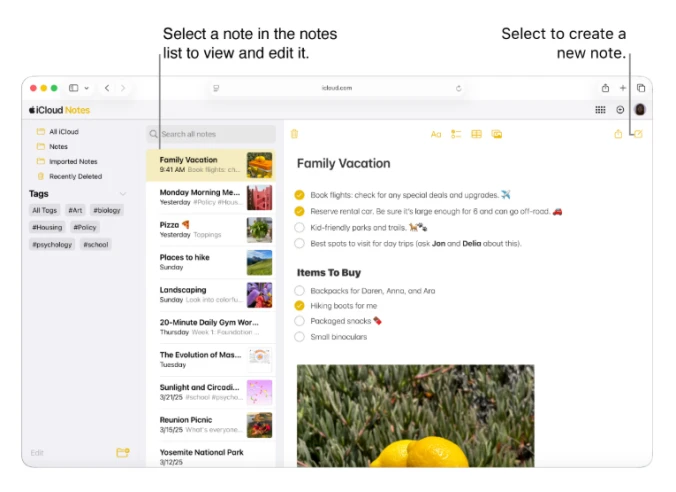The width and height of the screenshot is (676, 492).
Task: Select the Monday Morning Me... note
Action: point(211,197)
